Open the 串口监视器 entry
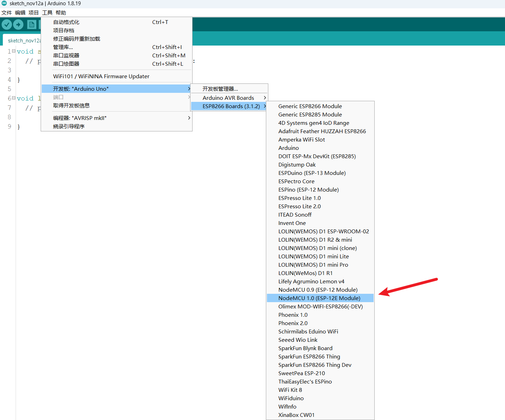The image size is (505, 420). tap(116, 55)
